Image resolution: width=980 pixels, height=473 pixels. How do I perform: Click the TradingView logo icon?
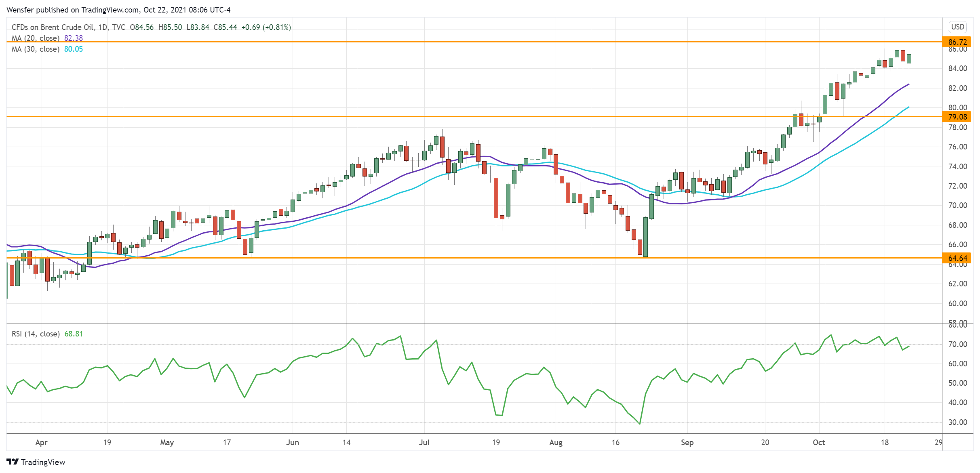click(x=13, y=462)
